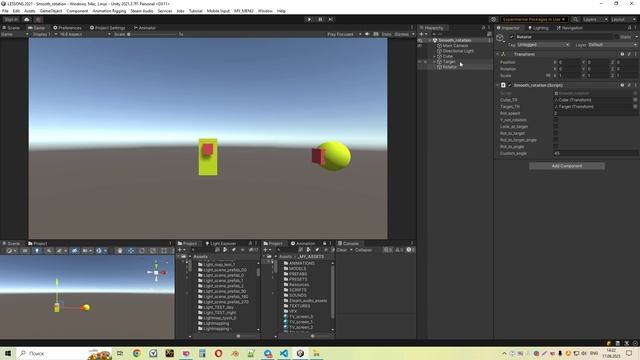640x360 pixels.
Task: Click the Pause button in top toolbar
Action: click(320, 19)
